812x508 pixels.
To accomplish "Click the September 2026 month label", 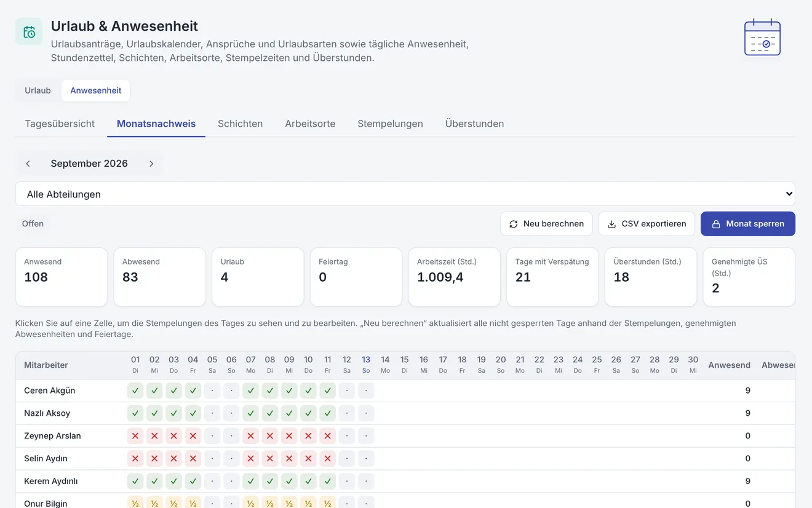I will point(89,164).
